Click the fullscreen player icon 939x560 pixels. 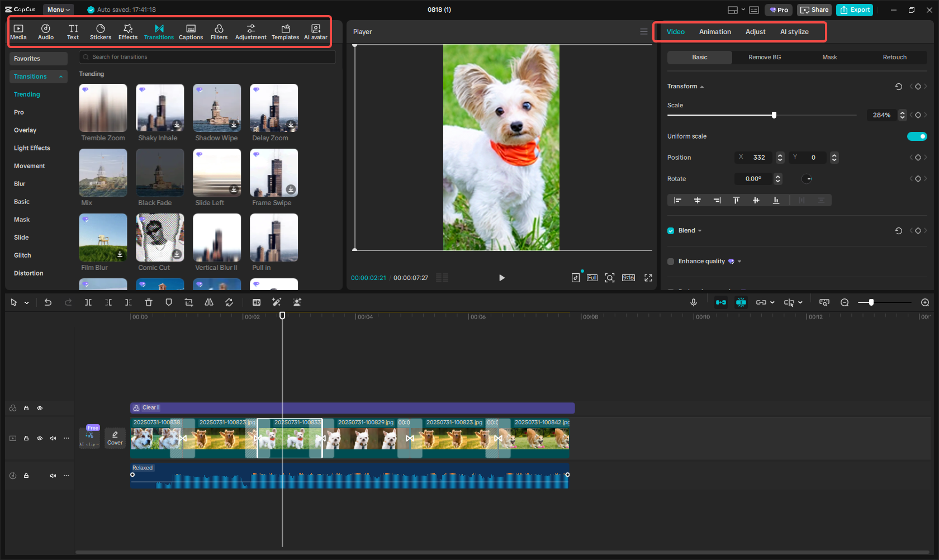tap(648, 278)
